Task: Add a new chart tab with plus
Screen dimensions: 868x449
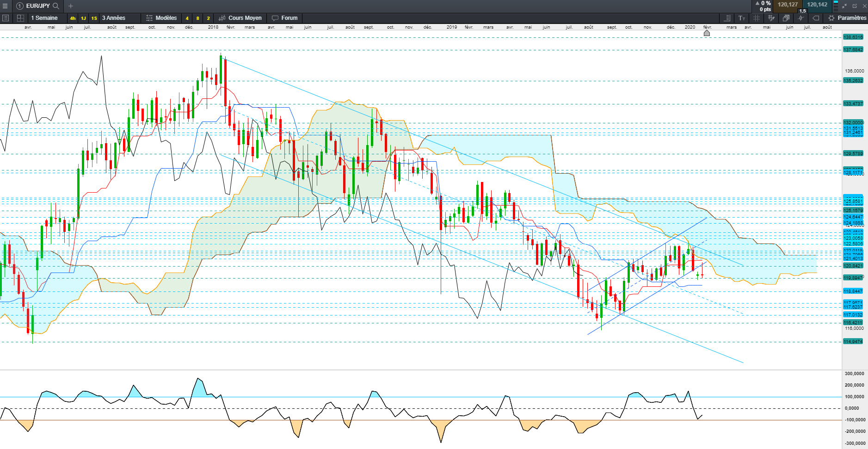Action: click(x=71, y=6)
